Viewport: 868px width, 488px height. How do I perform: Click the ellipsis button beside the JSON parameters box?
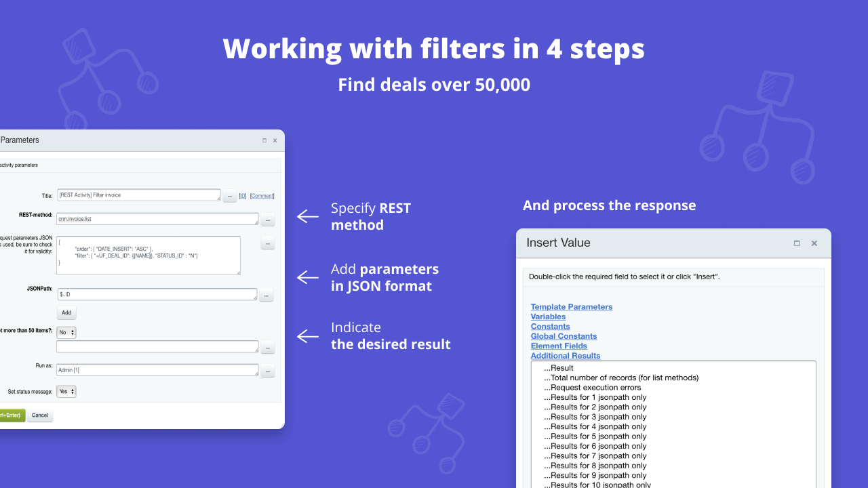(x=267, y=243)
